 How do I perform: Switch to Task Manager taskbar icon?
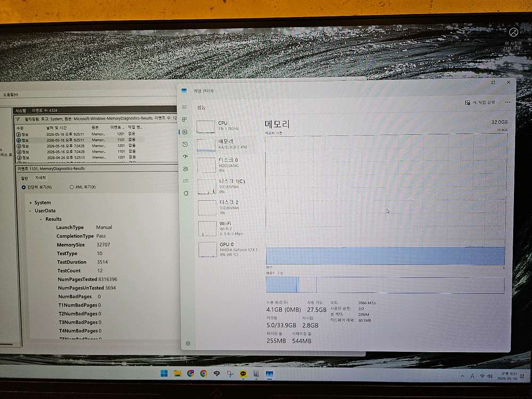(270, 374)
